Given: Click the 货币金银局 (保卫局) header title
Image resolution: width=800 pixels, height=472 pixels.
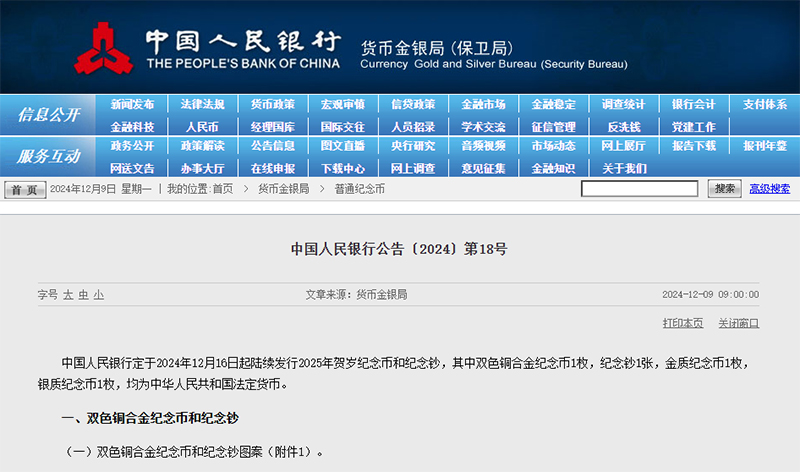Looking at the screenshot, I should tap(437, 48).
